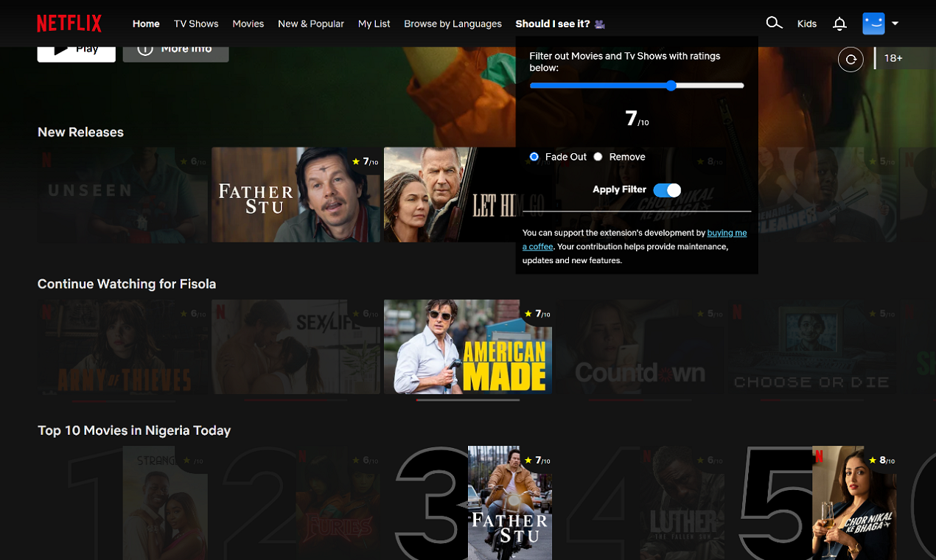Viewport: 936px width, 560px height.
Task: Click Top 10 Movies in Nigeria Today heading
Action: (134, 430)
